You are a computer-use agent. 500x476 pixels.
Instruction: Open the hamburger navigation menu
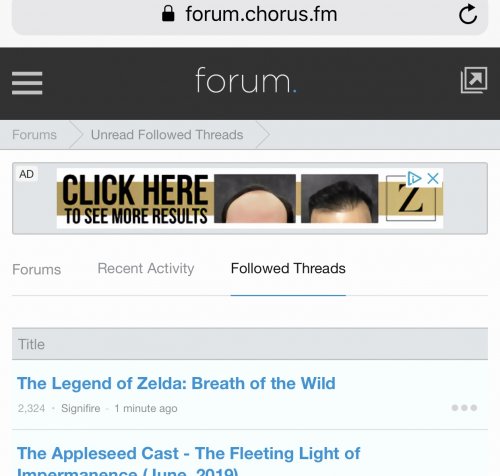(x=27, y=83)
